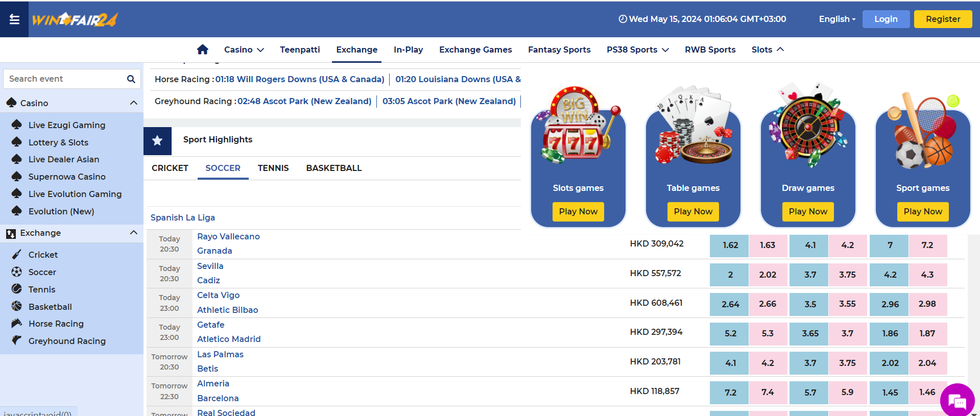Screen dimensions: 980x416
Task: Open Exchange Games menu item
Action: (x=475, y=50)
